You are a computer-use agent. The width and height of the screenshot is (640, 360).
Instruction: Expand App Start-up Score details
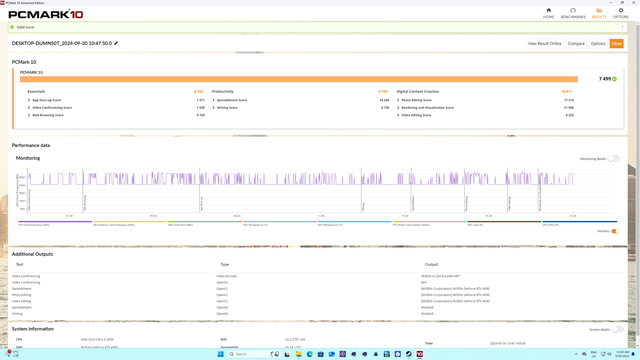(x=29, y=100)
